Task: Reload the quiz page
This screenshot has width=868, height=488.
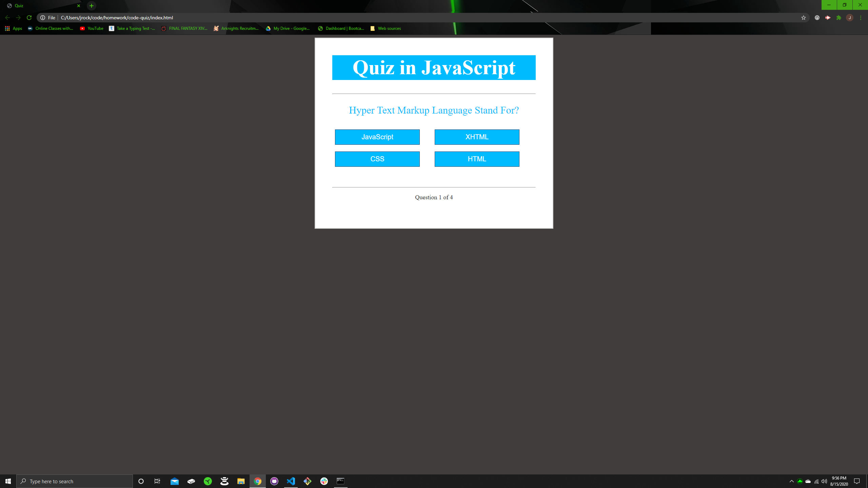Action: click(29, 18)
